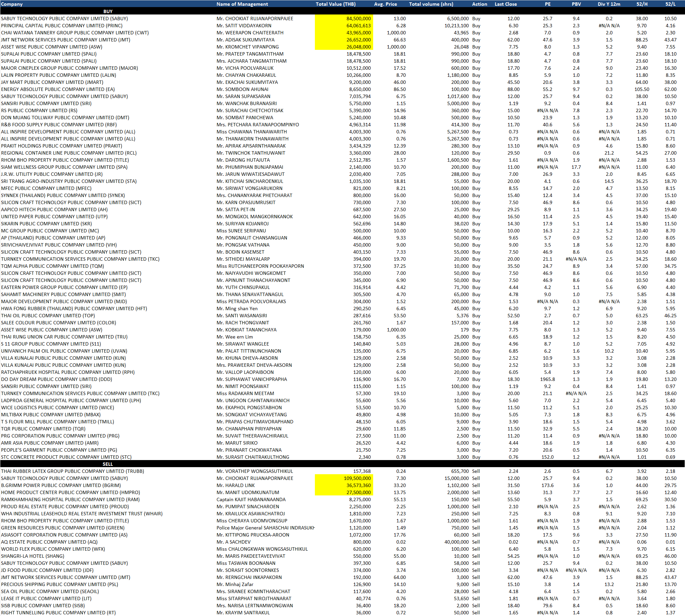Select ENERGY ABSOLUTE (EA) company cell
Viewport: 685px width, 616px height.
pyautogui.click(x=58, y=89)
